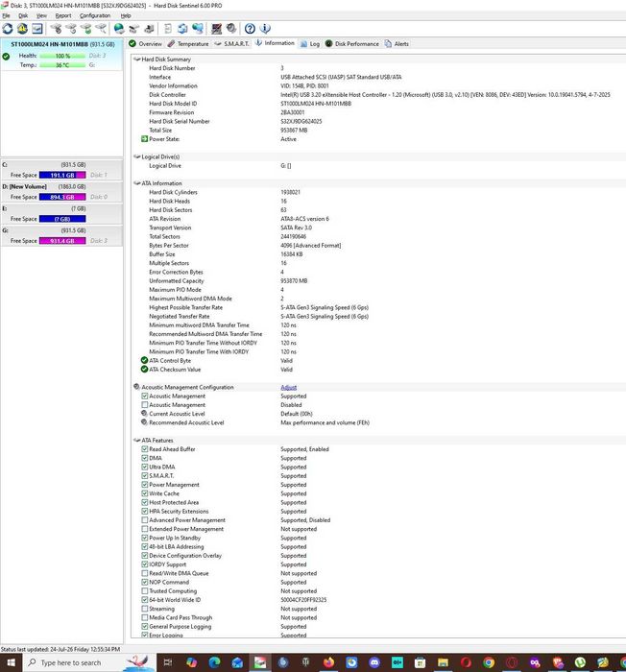Click the help question mark toolbar icon
Screen dimensions: 626x672
tap(250, 29)
